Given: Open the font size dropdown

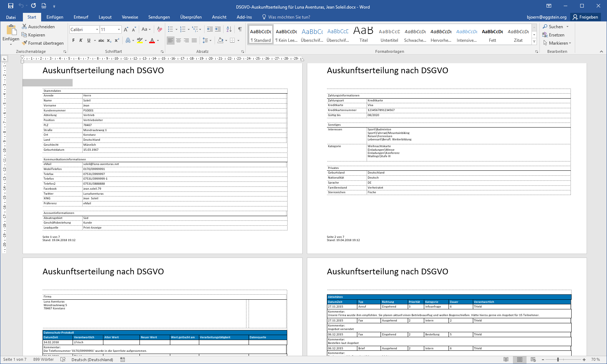Looking at the screenshot, I should coord(119,30).
